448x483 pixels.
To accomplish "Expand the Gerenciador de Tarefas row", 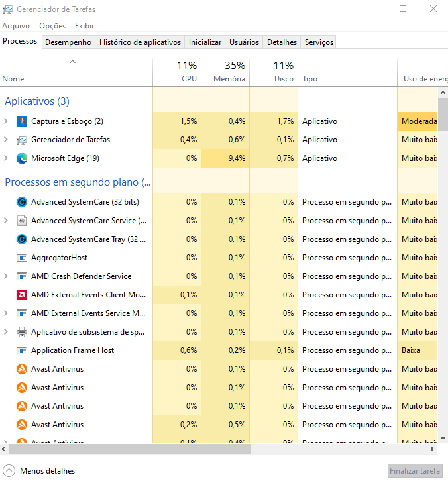I will (x=6, y=140).
